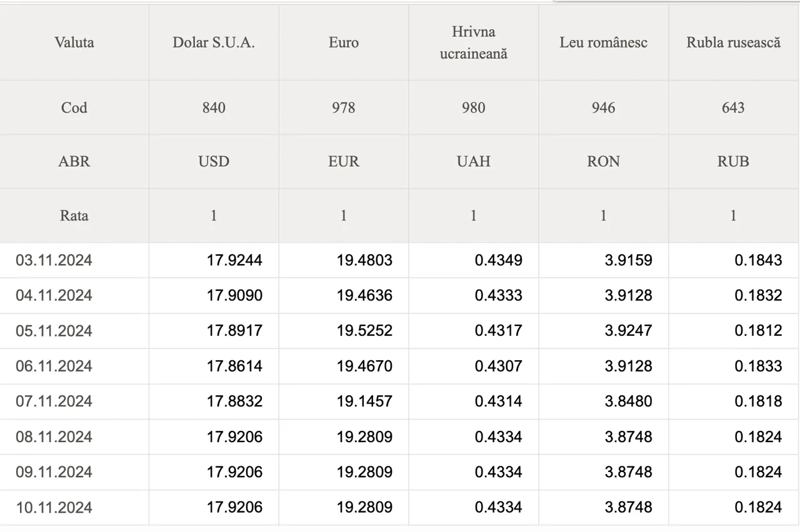Screen dimensions: 800x532
Task: Select the RON abbreviation cell
Action: click(604, 161)
